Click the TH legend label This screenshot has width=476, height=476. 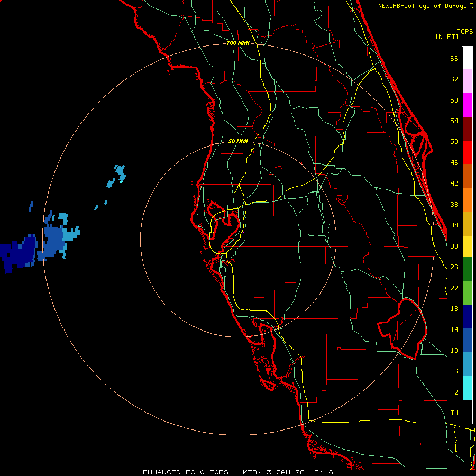(454, 413)
